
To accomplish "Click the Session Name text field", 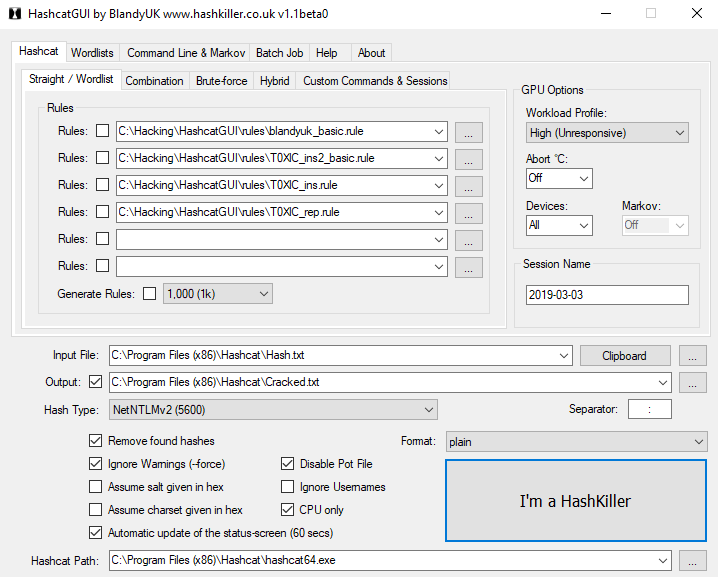I will [606, 295].
